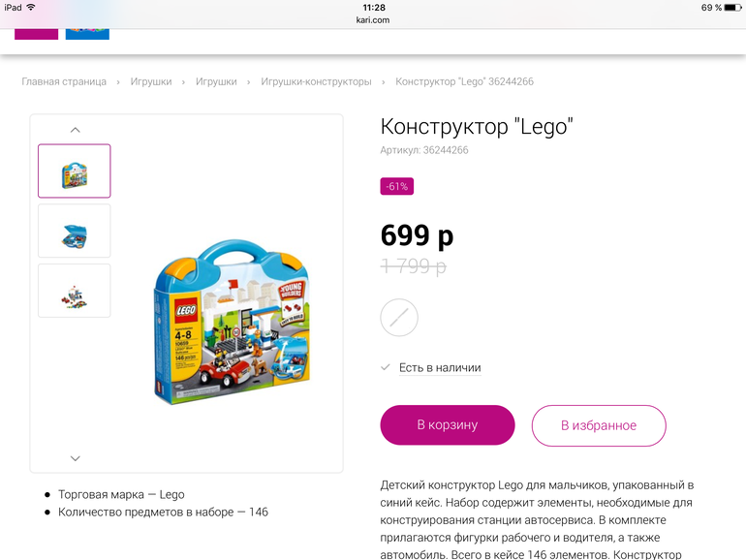Open main Lego product image
Viewport: 746px width, 560px height.
(x=233, y=322)
